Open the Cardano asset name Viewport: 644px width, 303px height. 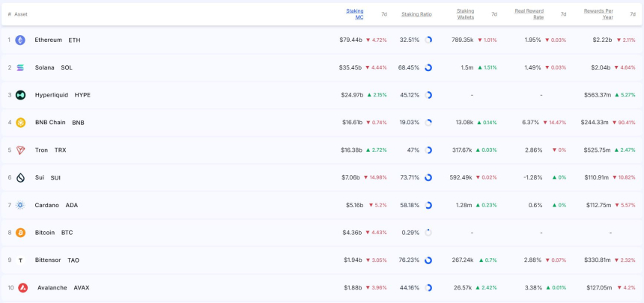click(47, 205)
